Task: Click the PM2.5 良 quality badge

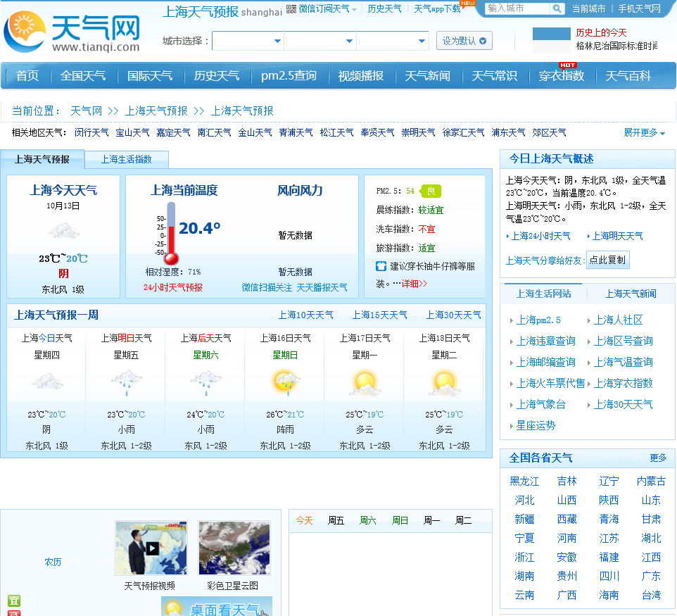Action: [x=431, y=191]
